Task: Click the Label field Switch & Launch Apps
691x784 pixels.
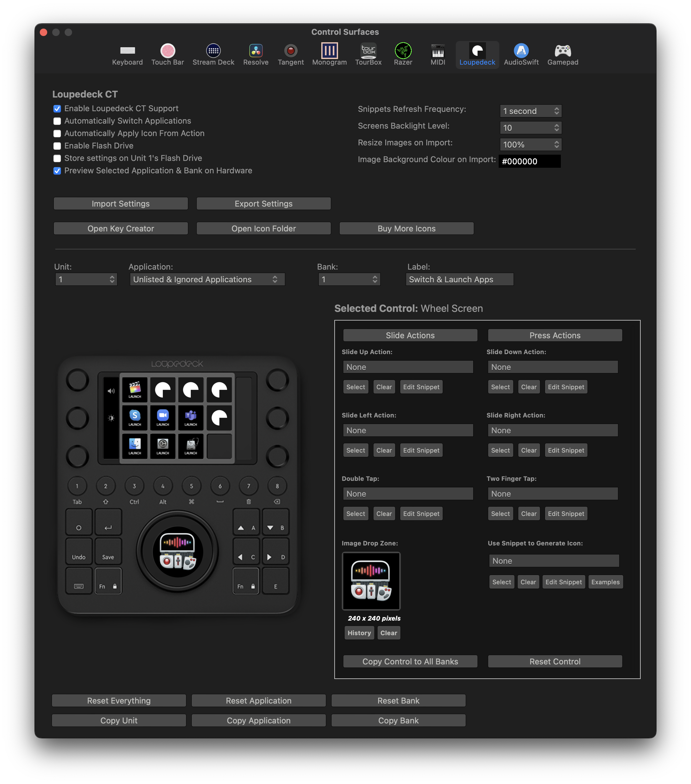Action: [460, 279]
